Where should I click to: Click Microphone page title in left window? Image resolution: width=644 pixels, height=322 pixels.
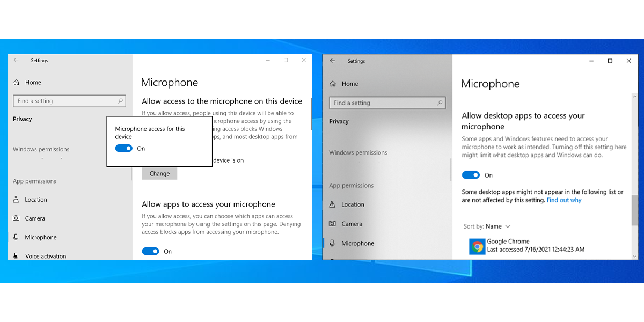coord(170,83)
